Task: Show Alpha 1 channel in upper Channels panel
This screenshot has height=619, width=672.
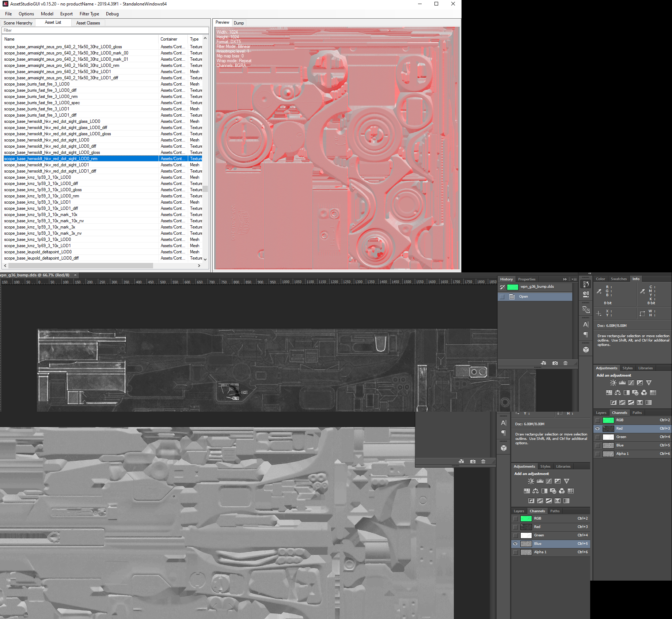Action: tap(598, 454)
